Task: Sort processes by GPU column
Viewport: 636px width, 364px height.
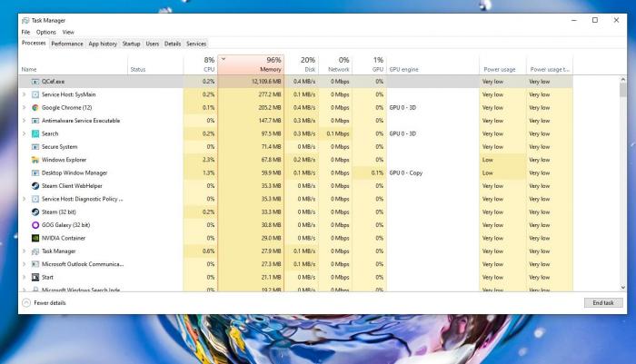Action: tap(369, 64)
